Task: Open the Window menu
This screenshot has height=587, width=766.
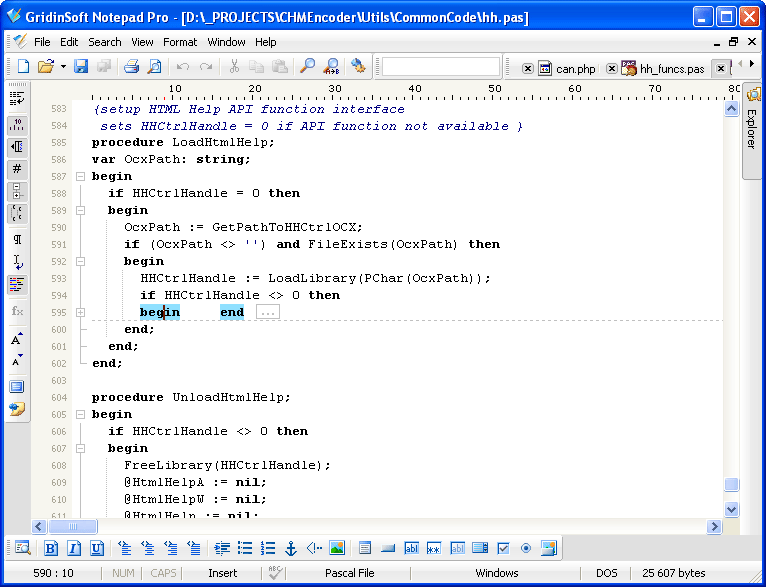Action: [226, 42]
